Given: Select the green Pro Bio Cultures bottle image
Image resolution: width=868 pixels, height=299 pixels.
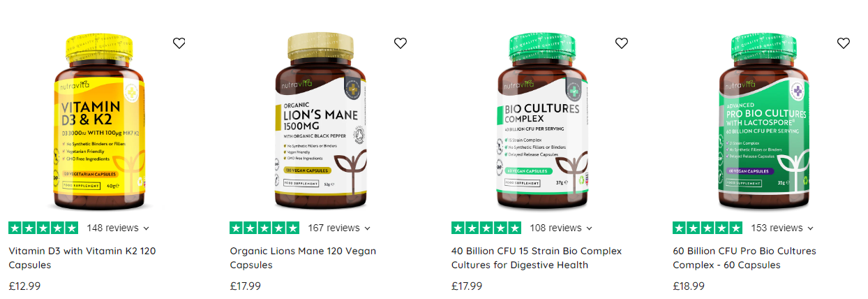Looking at the screenshot, I should [765, 122].
